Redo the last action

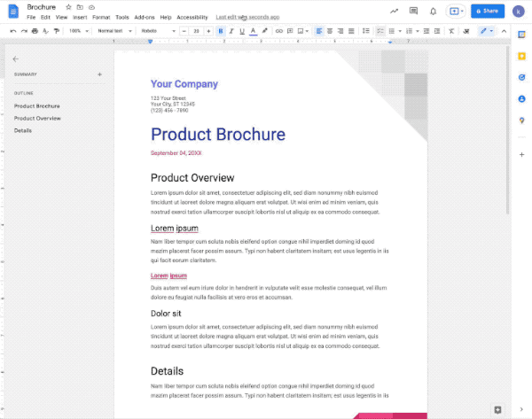point(24,31)
